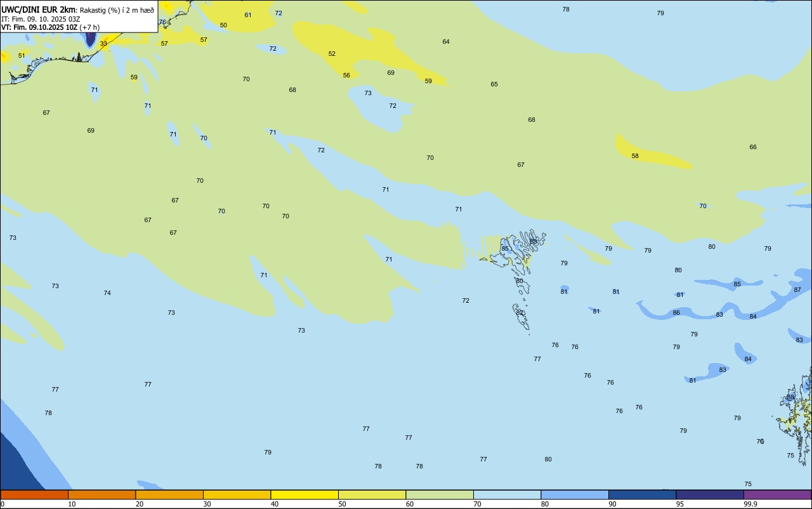Click the 80–90 medium blue legend swatch

(x=575, y=494)
